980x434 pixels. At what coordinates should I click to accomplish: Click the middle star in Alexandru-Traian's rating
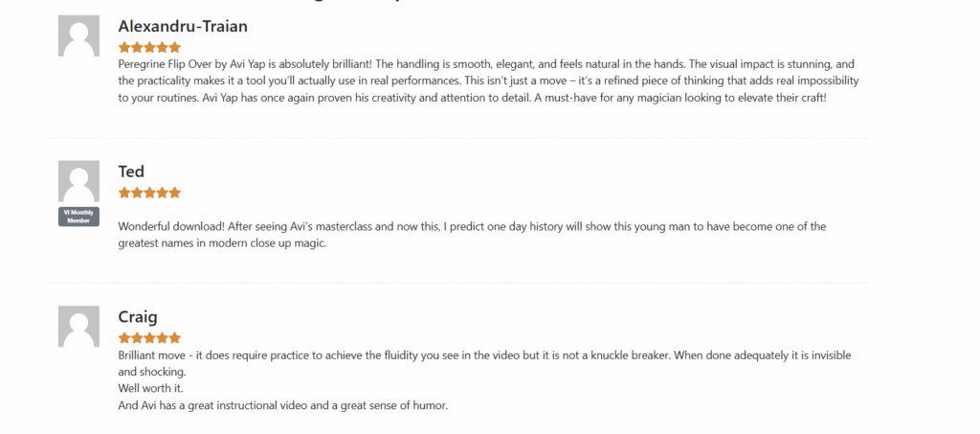(x=149, y=48)
